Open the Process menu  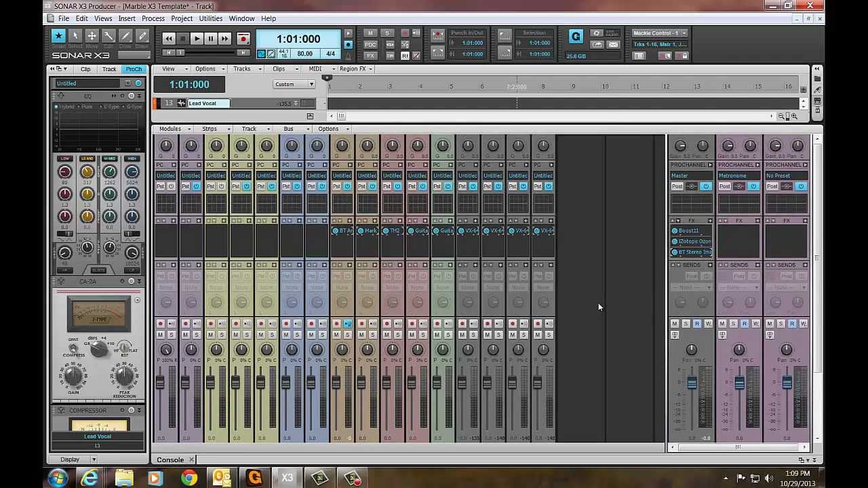pos(153,18)
